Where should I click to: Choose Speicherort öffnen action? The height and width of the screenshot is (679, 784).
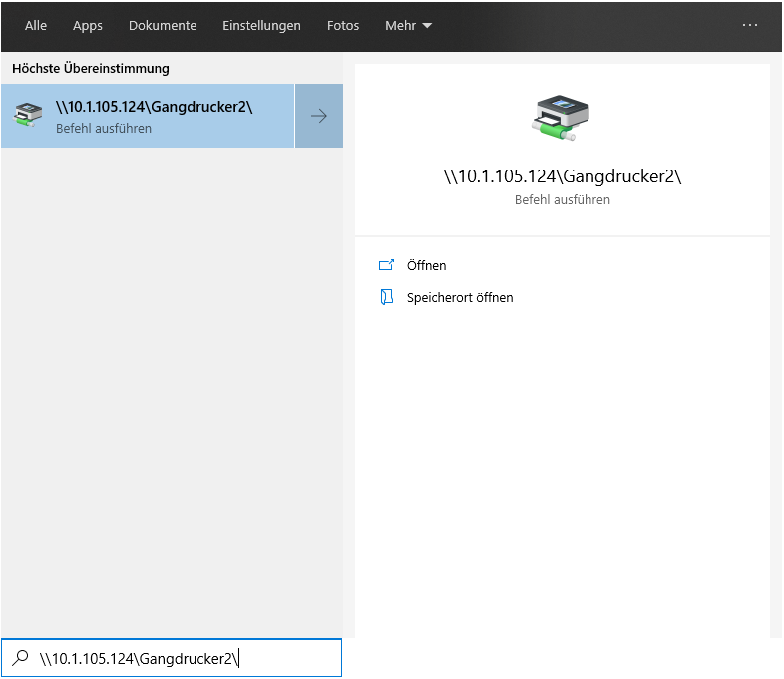pyautogui.click(x=460, y=298)
